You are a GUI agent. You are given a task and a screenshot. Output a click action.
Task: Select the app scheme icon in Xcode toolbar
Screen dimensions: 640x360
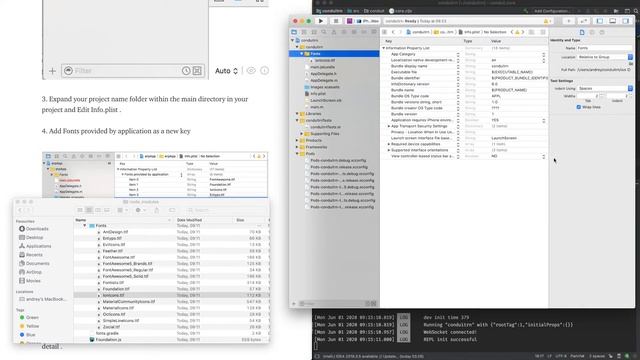pyautogui.click(x=349, y=21)
